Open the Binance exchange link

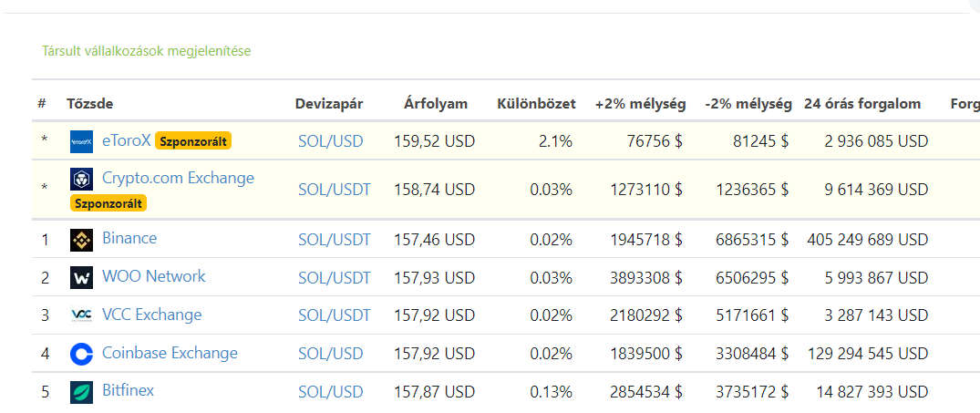click(129, 238)
